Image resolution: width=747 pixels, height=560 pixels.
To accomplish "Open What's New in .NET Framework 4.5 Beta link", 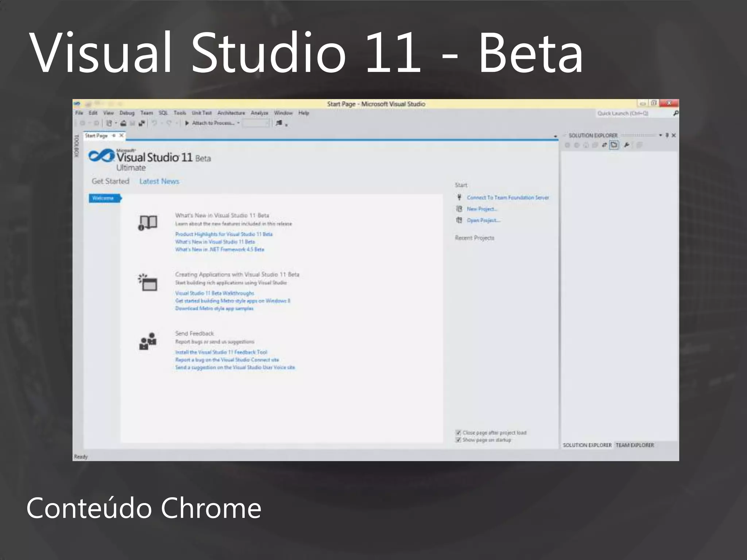I will pos(220,249).
